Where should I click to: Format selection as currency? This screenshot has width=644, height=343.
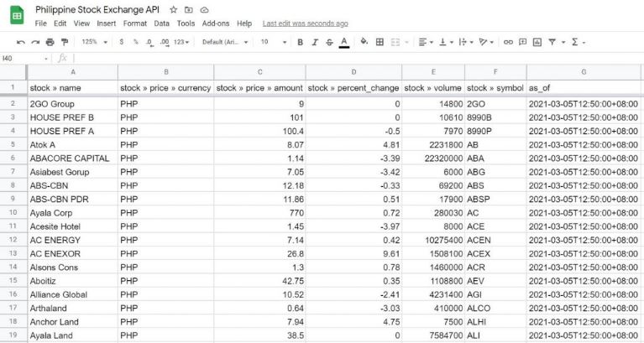pyautogui.click(x=121, y=42)
